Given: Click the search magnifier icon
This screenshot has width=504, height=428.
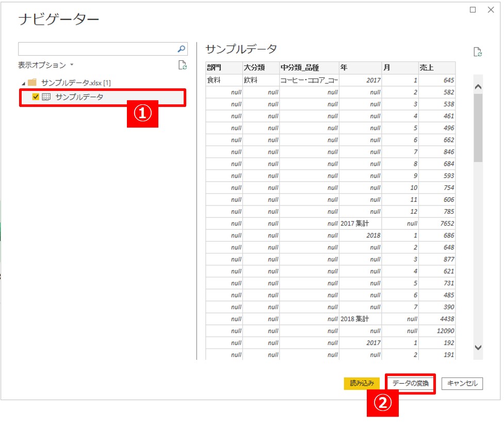Looking at the screenshot, I should click(181, 49).
